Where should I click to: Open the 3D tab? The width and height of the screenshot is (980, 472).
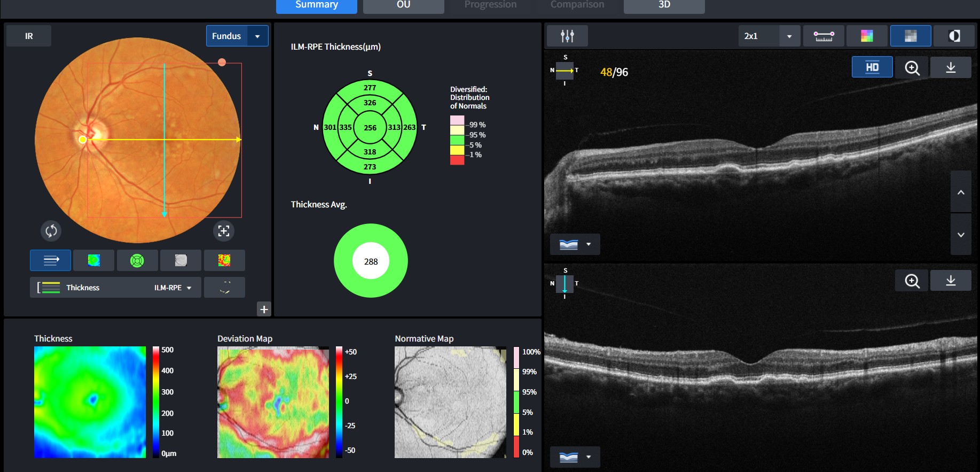(664, 5)
